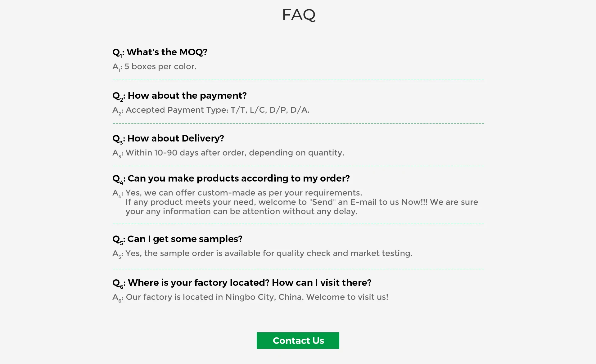Viewport: 596px width, 364px height.
Task: Click the sample order availability answer
Action: pos(263,254)
